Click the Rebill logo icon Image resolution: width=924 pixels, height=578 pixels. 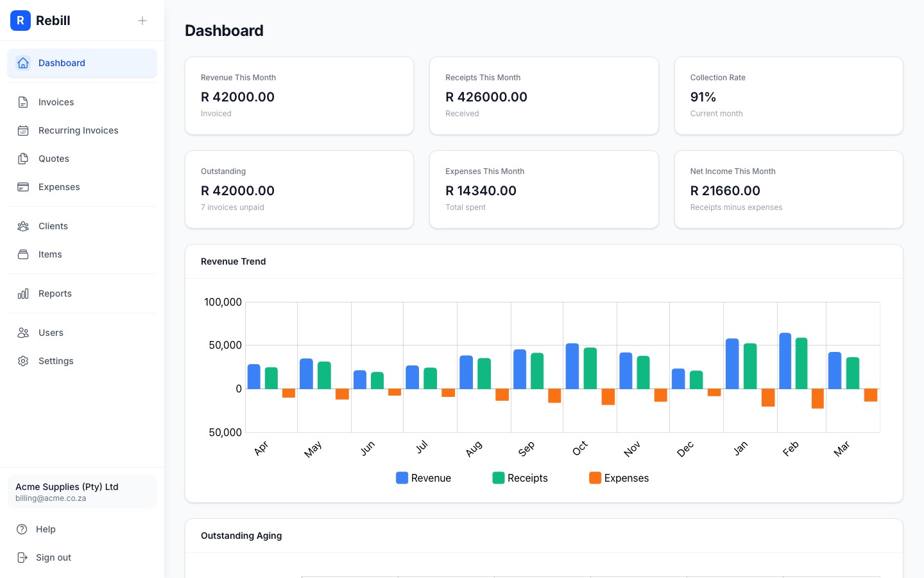tap(21, 21)
